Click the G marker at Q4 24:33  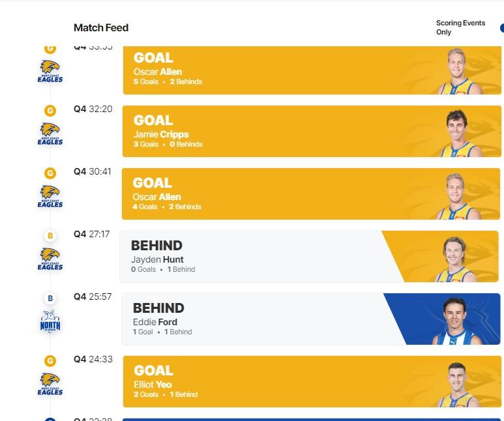pyautogui.click(x=50, y=361)
